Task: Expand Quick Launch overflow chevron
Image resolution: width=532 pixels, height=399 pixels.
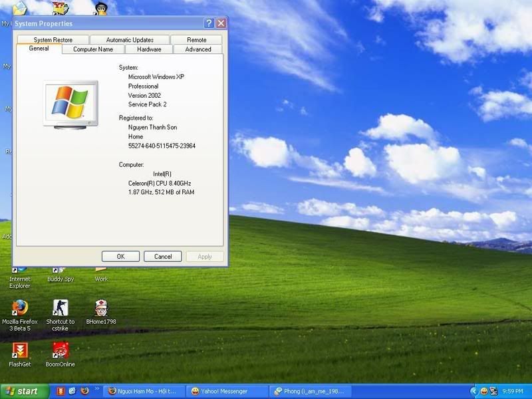Action: tap(96, 388)
